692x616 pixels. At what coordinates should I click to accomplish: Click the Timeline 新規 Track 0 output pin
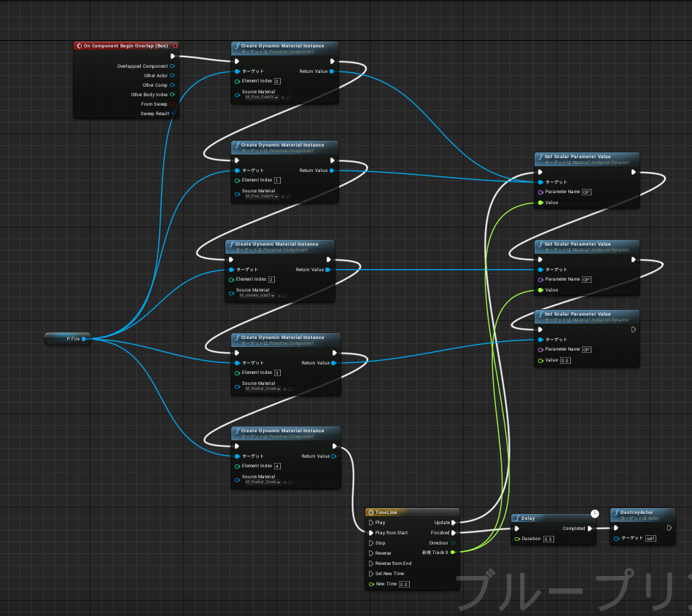453,553
